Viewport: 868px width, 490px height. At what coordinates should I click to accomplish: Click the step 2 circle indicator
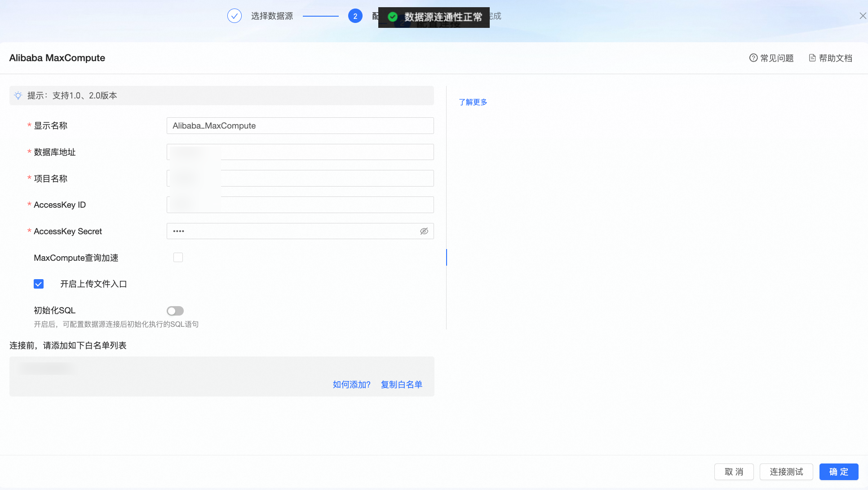(355, 16)
